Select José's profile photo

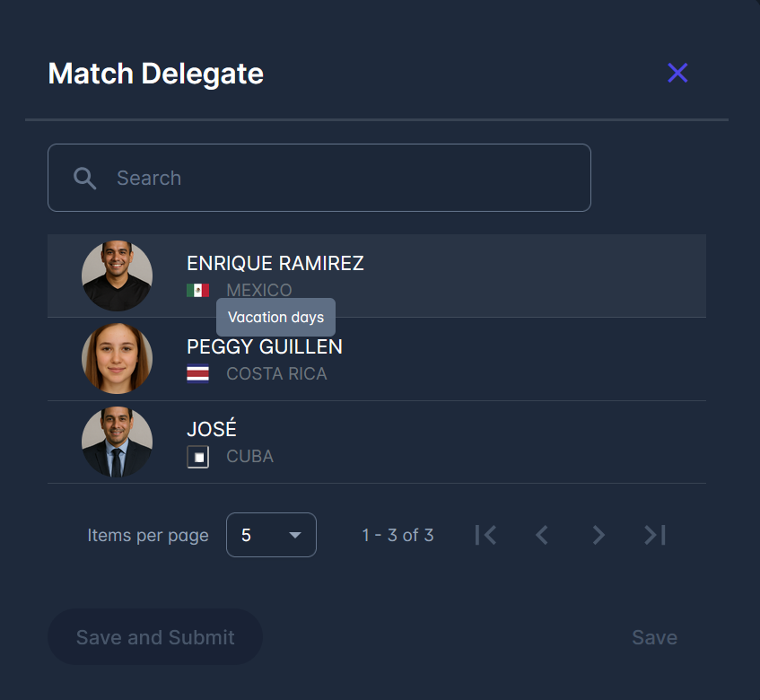click(x=117, y=442)
